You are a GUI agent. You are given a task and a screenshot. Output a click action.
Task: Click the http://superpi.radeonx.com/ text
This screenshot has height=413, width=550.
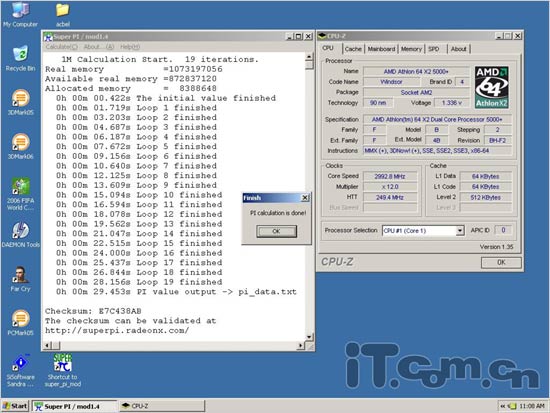coord(117,331)
